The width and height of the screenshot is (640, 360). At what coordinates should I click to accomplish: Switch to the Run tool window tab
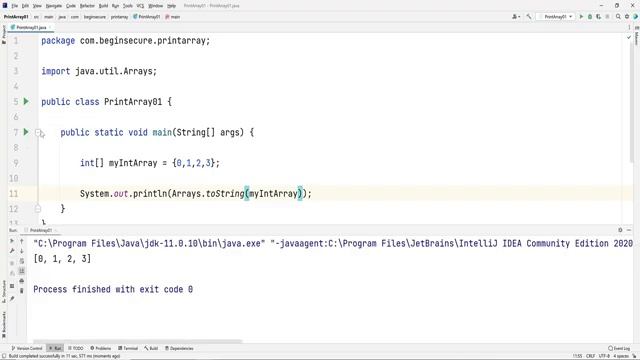55,348
